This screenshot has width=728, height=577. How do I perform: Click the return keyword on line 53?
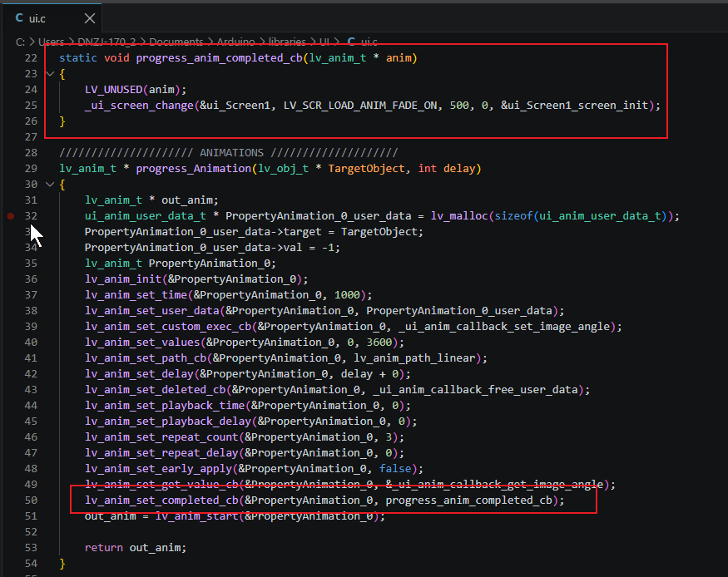(x=103, y=548)
